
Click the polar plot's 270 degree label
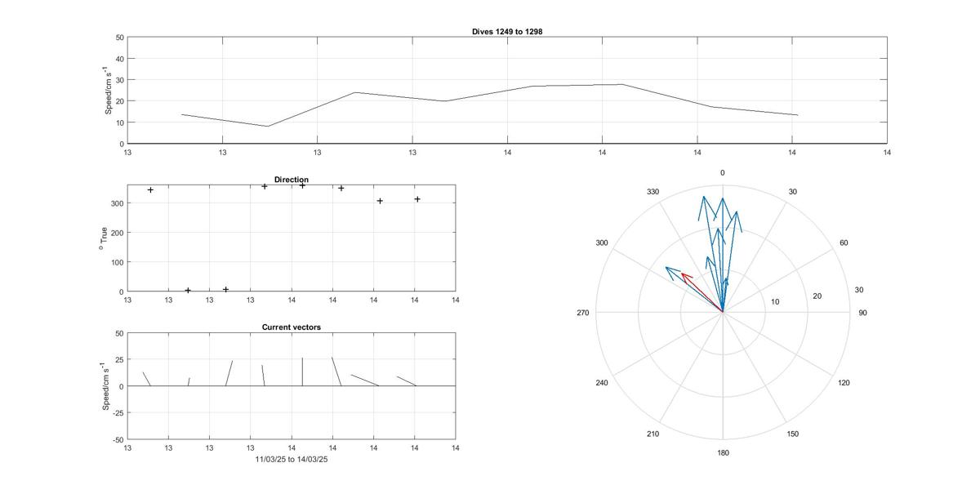(x=583, y=314)
